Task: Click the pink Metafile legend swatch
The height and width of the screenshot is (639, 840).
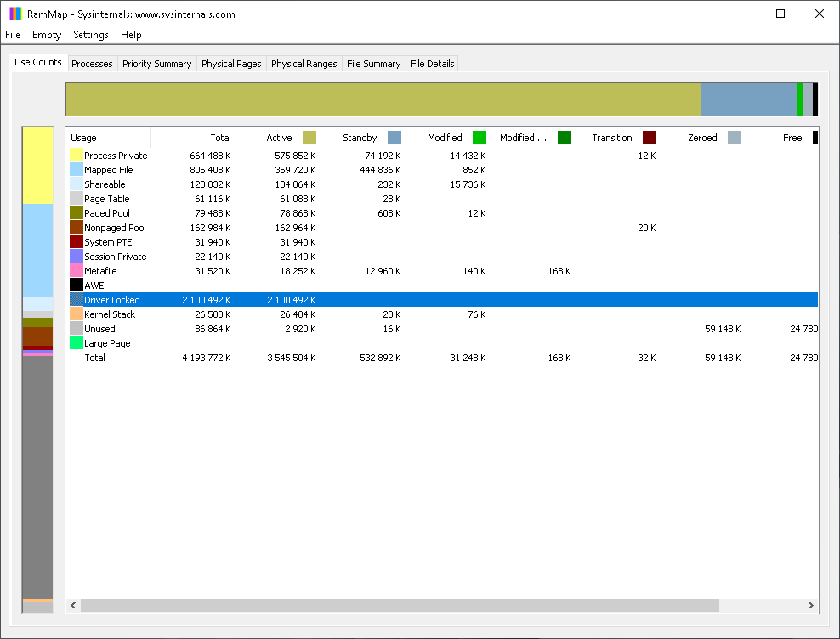Action: [x=77, y=271]
